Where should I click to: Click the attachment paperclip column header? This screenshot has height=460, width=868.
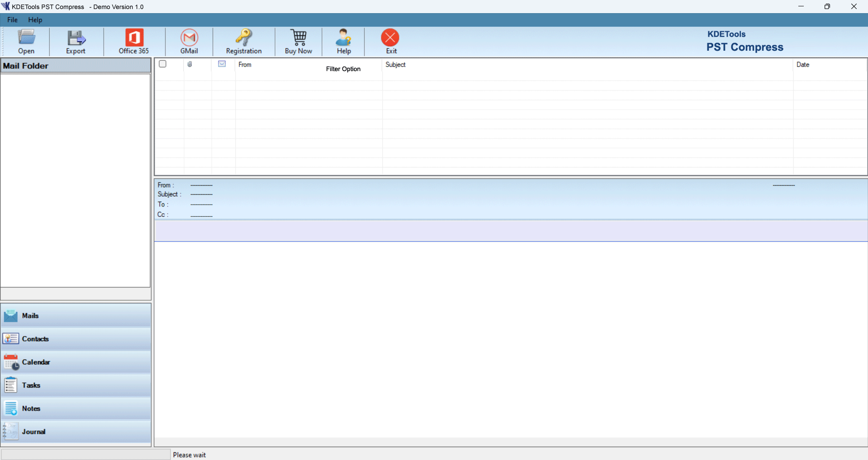pos(190,64)
